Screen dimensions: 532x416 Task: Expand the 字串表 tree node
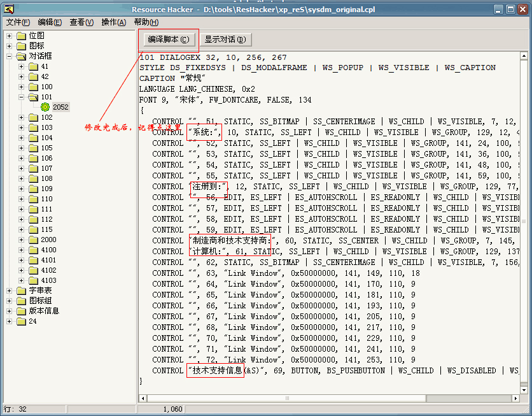click(x=9, y=290)
